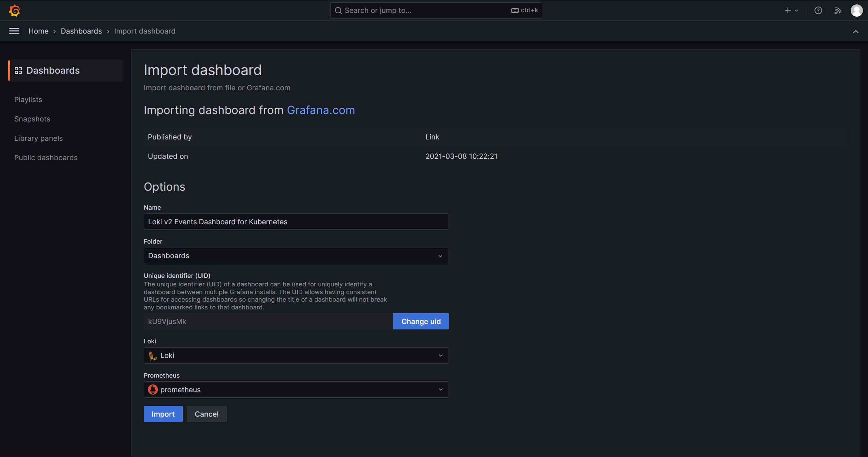The image size is (868, 457).
Task: Click the Loki data source icon
Action: [153, 356]
